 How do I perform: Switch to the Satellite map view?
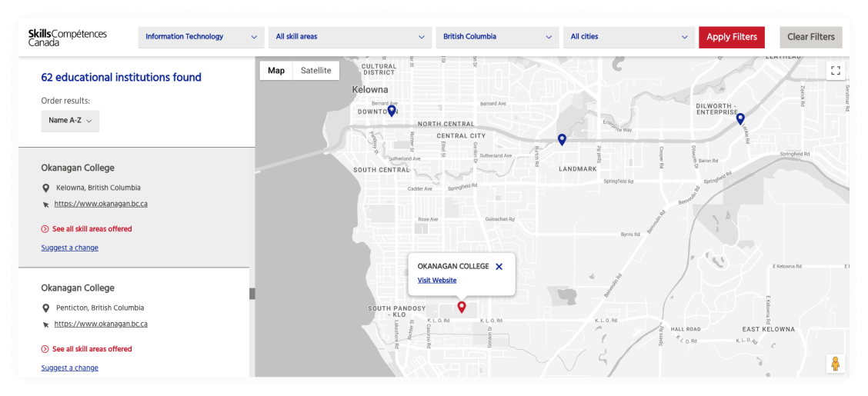click(x=315, y=71)
